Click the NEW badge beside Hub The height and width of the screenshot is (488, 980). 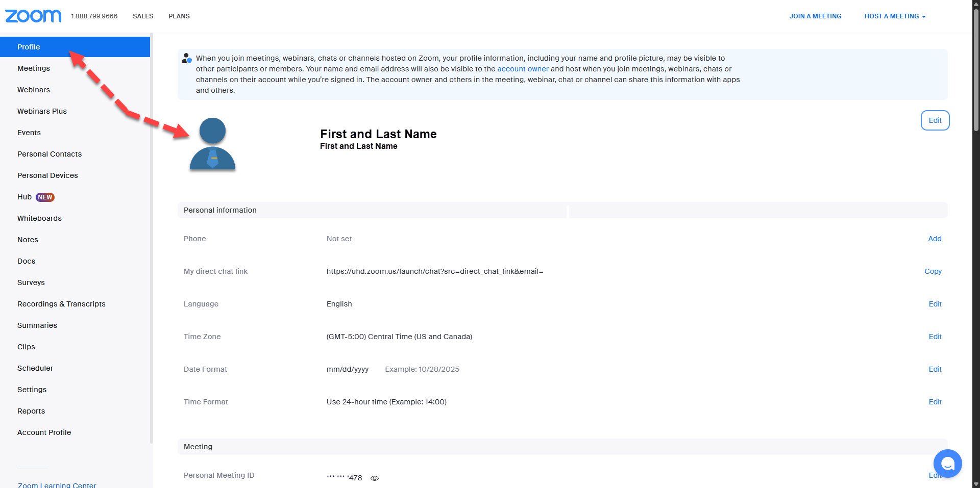click(x=45, y=197)
